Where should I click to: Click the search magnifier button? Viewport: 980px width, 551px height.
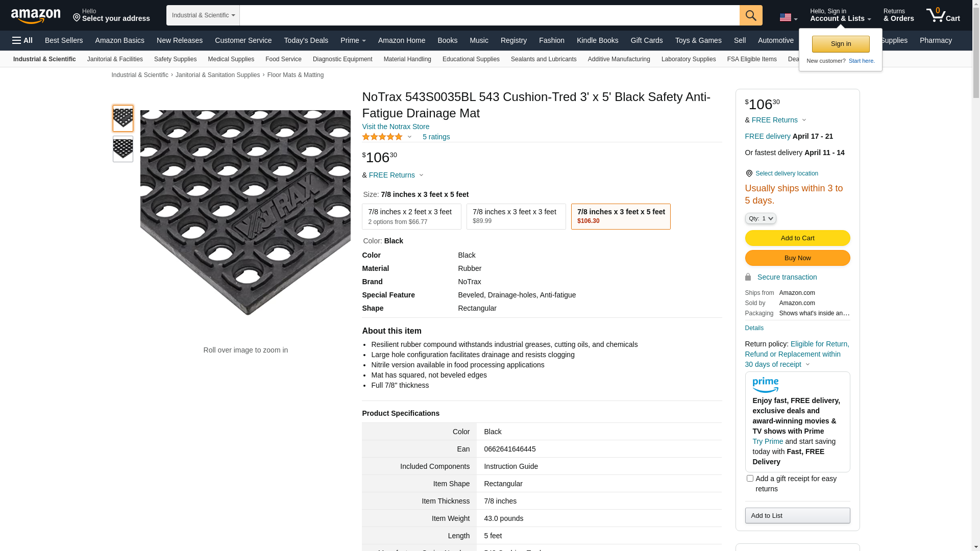point(750,15)
